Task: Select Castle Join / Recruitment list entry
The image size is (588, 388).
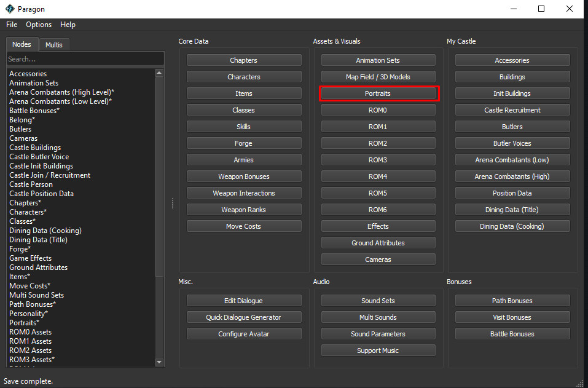Action: coord(50,175)
